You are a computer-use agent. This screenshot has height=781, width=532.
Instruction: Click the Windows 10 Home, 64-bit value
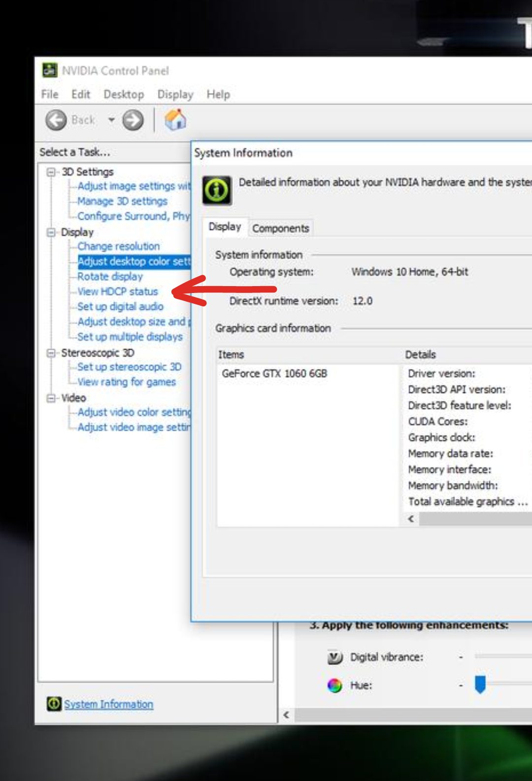(x=410, y=272)
